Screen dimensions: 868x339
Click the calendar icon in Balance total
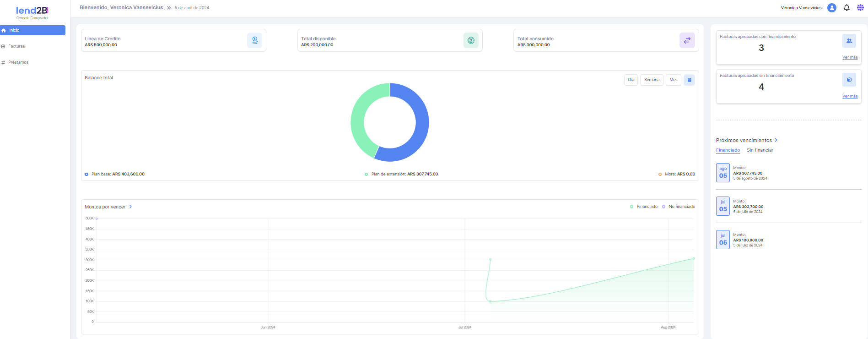[x=689, y=80]
